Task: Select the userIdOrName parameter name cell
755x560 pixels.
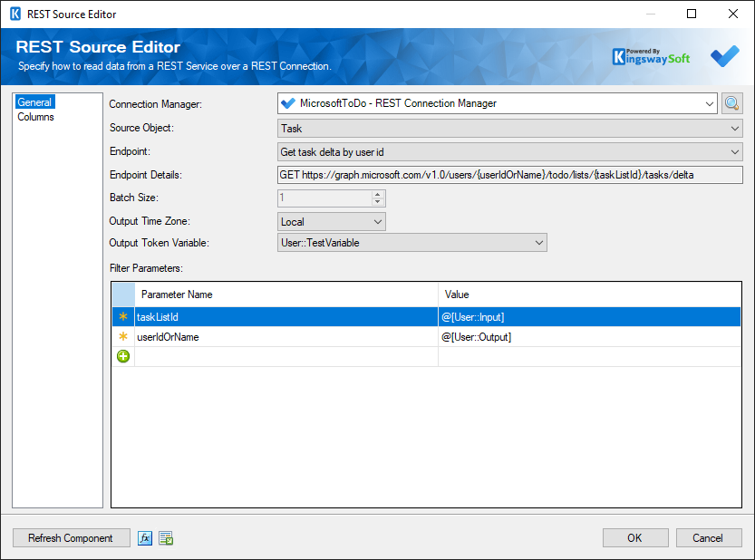Action: click(x=286, y=336)
